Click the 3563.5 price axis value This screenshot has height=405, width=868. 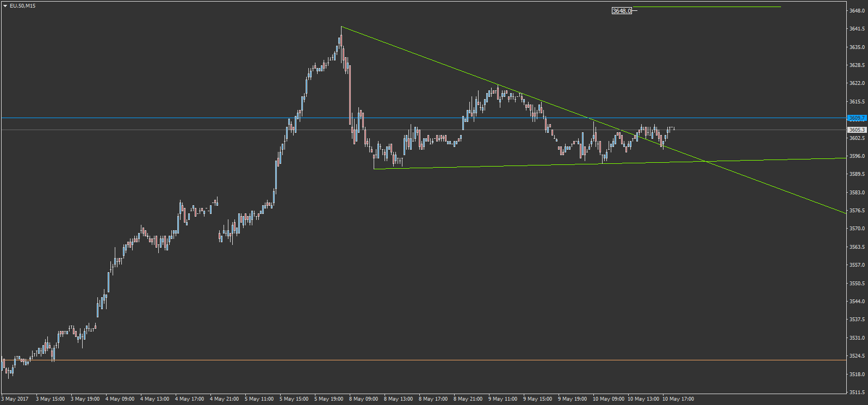[857, 247]
